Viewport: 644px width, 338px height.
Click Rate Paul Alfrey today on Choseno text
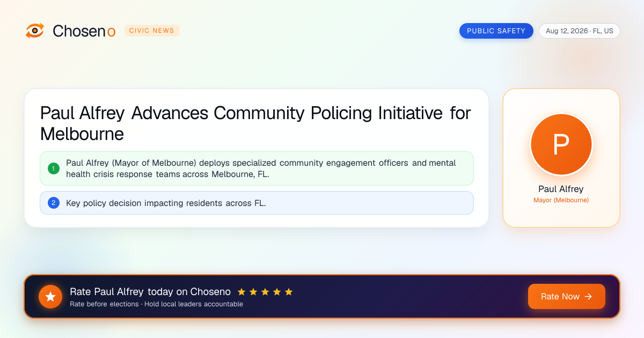(150, 292)
